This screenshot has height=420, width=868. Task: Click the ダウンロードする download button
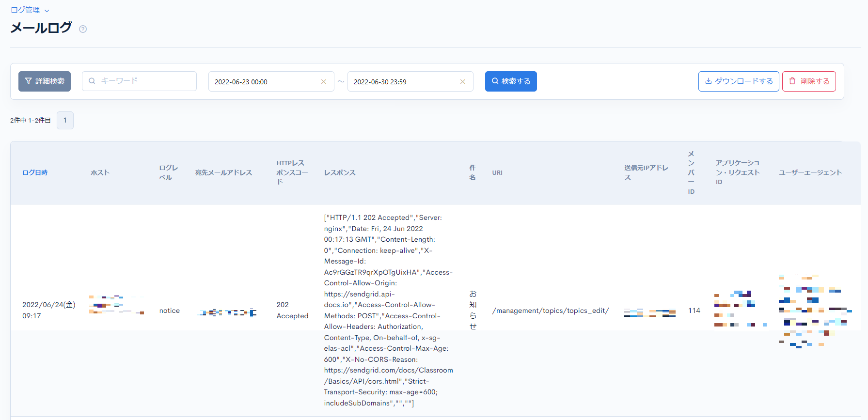point(739,81)
